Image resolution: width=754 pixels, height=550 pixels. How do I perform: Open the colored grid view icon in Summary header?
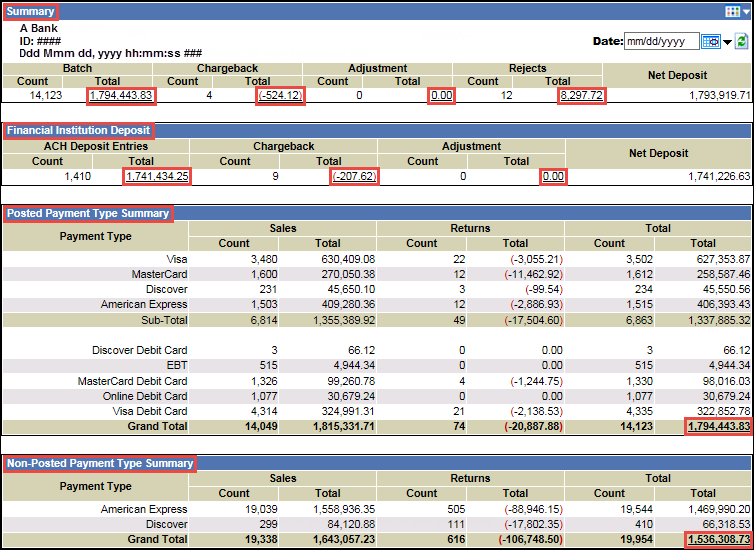[x=732, y=12]
